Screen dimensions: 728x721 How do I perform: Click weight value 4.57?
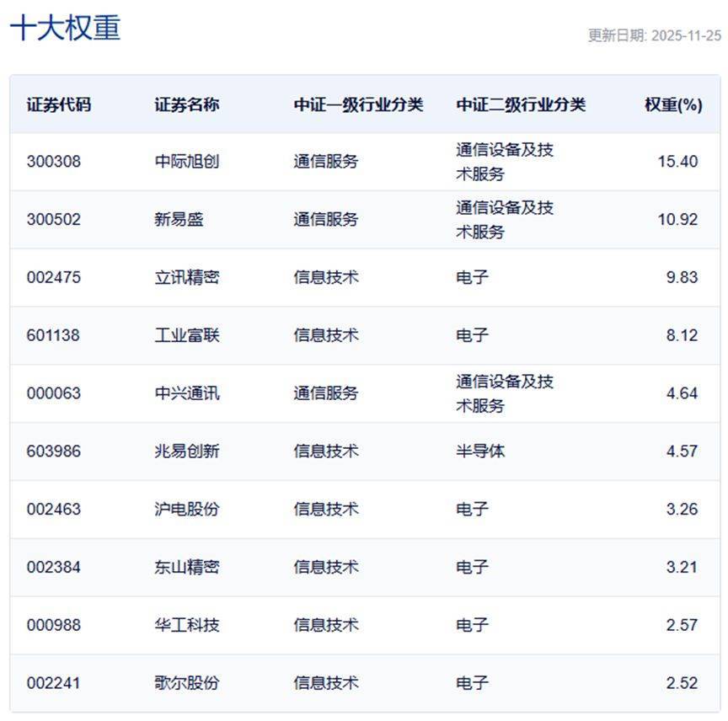(682, 451)
